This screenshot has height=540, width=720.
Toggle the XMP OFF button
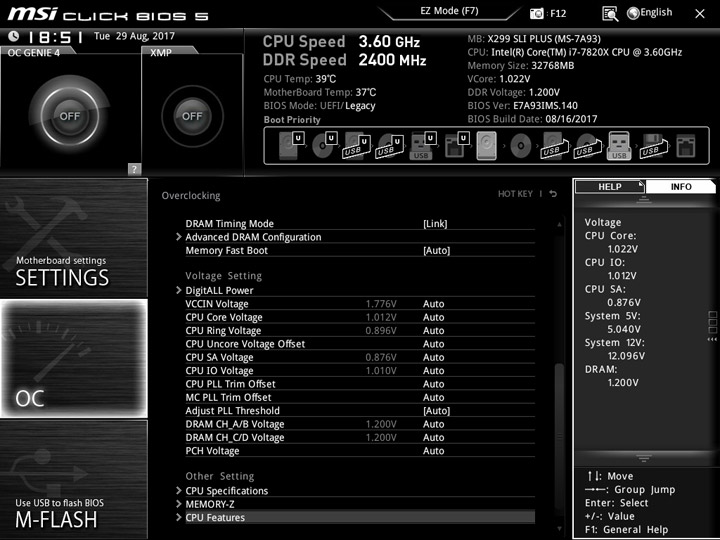(192, 116)
